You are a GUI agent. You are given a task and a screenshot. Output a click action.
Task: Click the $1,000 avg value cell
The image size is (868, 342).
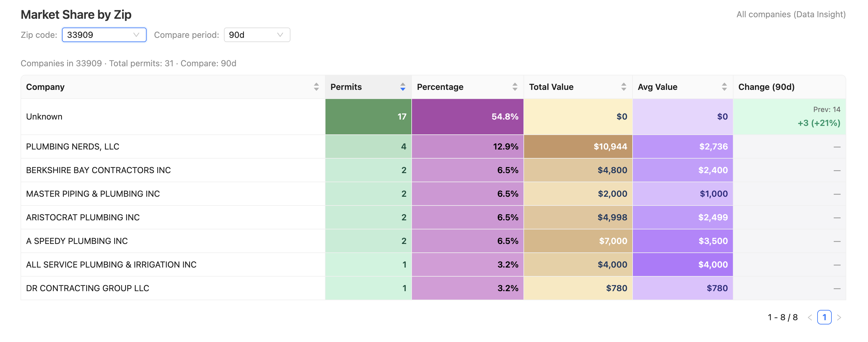point(682,194)
